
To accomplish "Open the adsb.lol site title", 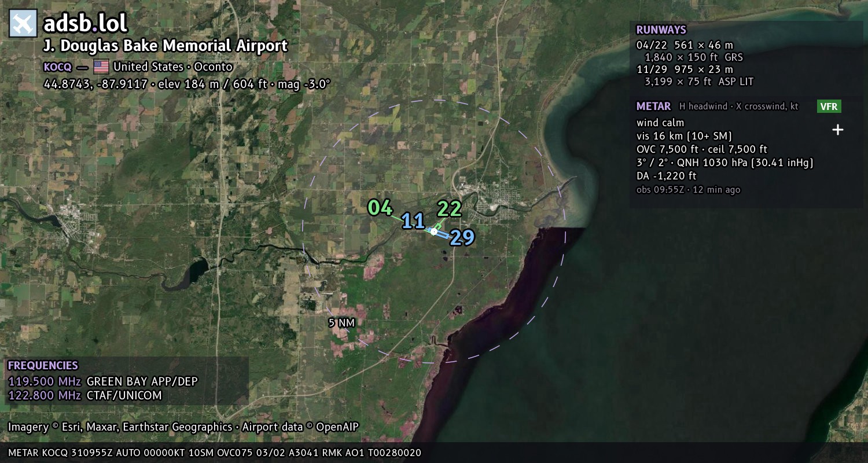I will click(x=85, y=24).
